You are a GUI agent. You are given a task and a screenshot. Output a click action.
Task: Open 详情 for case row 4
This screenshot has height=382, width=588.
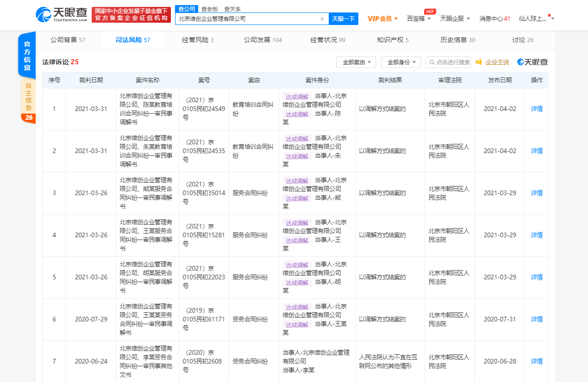(537, 235)
